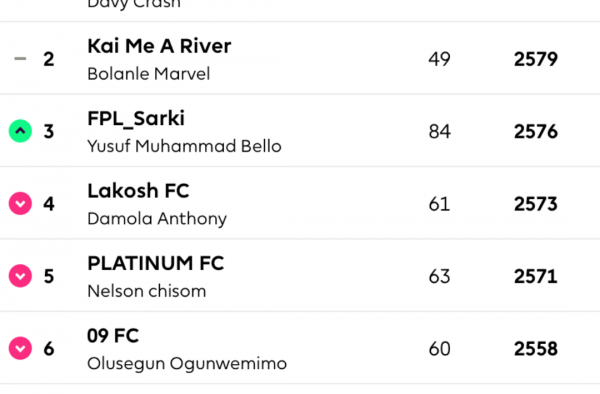Click the total points 2579
This screenshot has width=600, height=394.
tap(535, 59)
